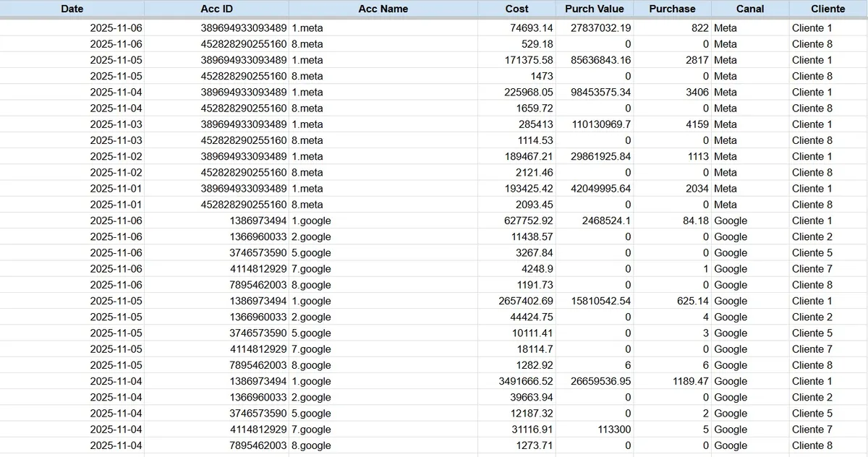868x457 pixels.
Task: Select the Purchase column header
Action: pos(672,9)
